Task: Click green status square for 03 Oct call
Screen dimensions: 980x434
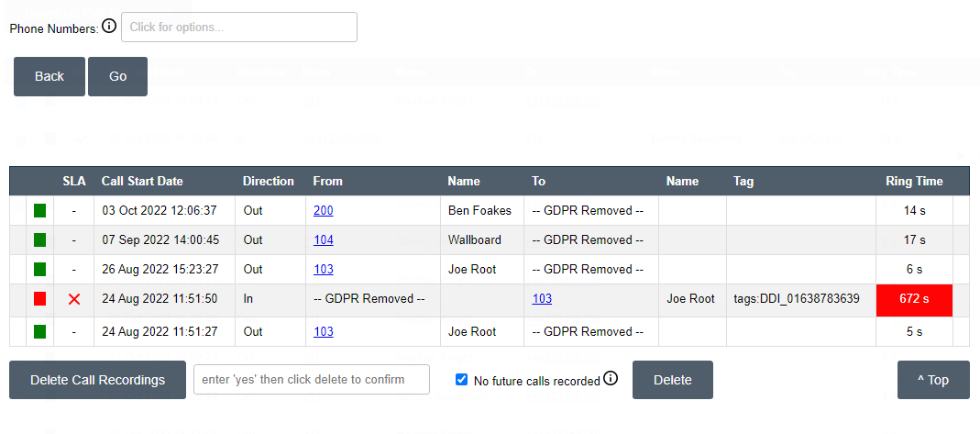Action: click(39, 211)
